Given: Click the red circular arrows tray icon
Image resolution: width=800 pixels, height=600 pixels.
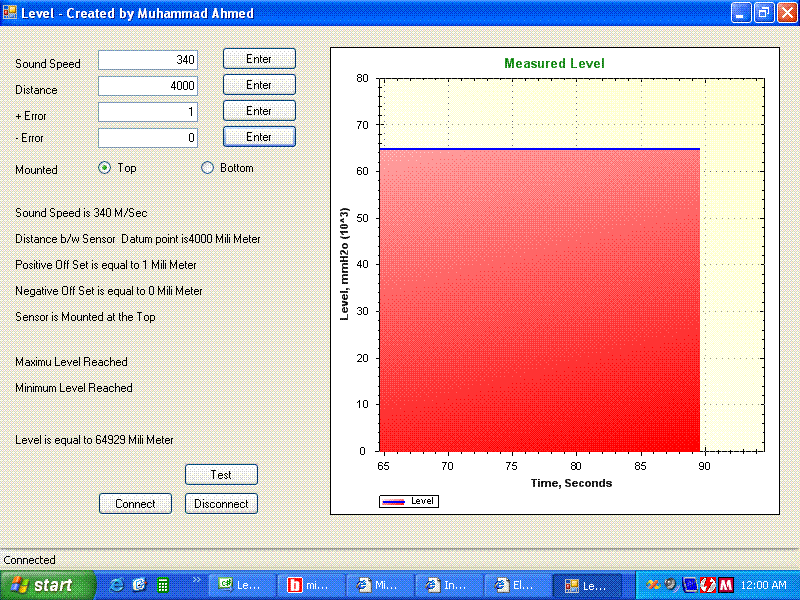Looking at the screenshot, I should (x=708, y=585).
